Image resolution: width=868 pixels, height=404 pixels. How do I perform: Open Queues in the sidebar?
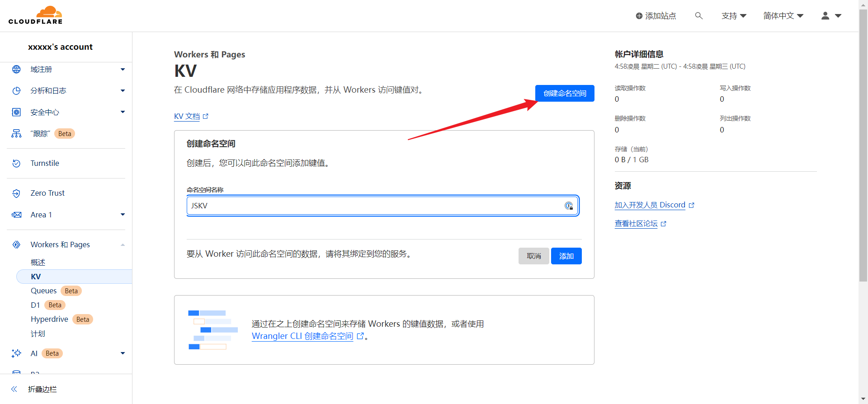43,291
